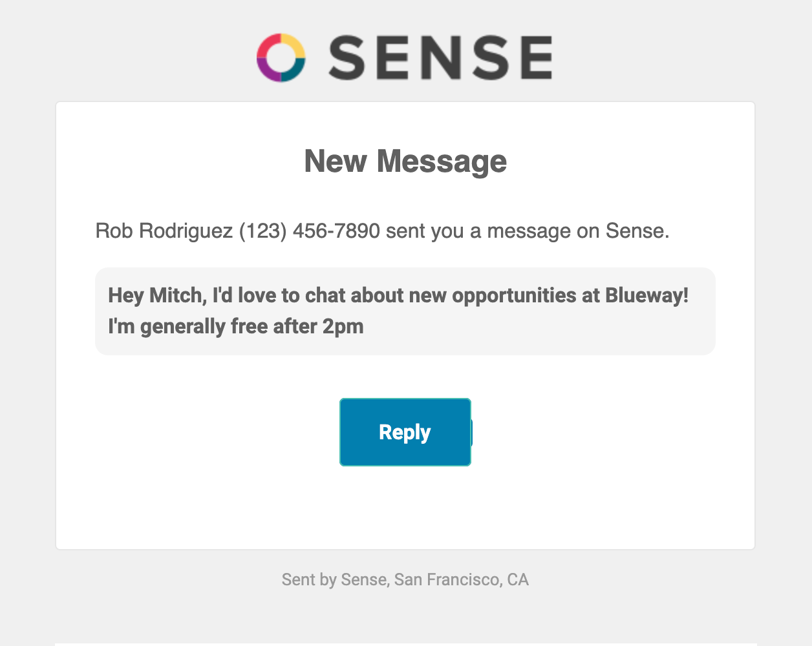The width and height of the screenshot is (812, 646).
Task: Click the text 'sent you a message on Sense.'
Action: click(528, 231)
